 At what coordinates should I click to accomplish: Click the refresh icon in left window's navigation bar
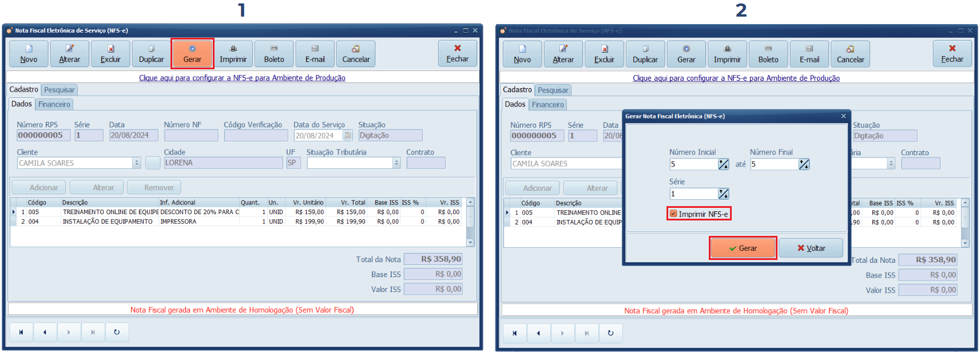point(117,332)
